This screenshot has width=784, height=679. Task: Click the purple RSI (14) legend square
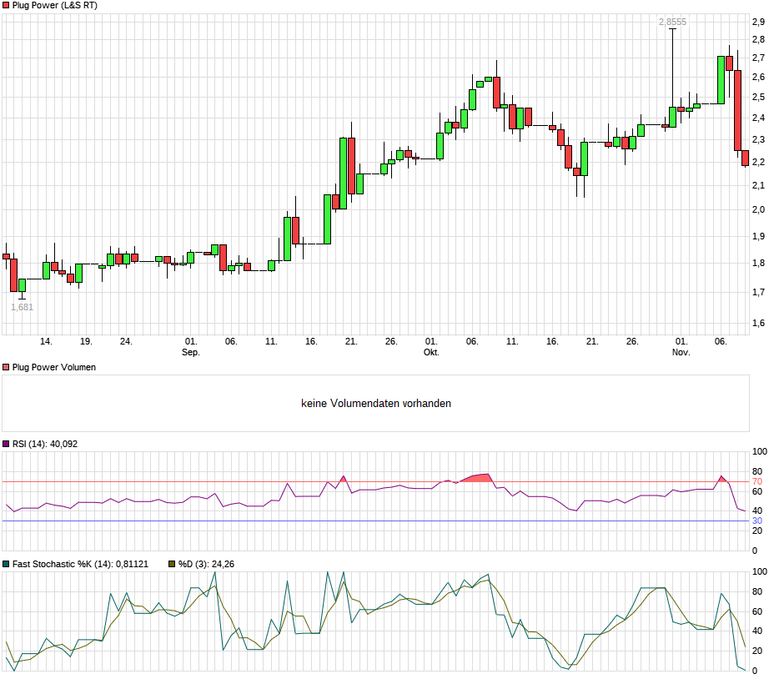click(x=6, y=444)
